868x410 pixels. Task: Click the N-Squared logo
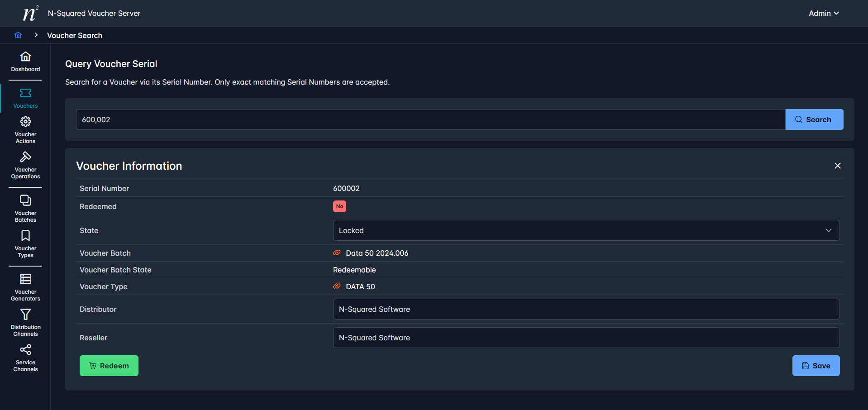30,14
